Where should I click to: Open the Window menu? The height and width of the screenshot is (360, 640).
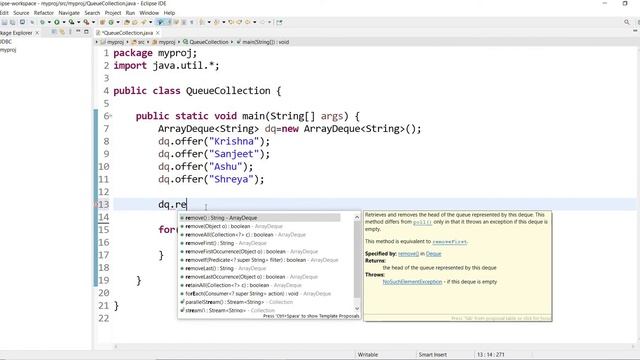(149, 13)
